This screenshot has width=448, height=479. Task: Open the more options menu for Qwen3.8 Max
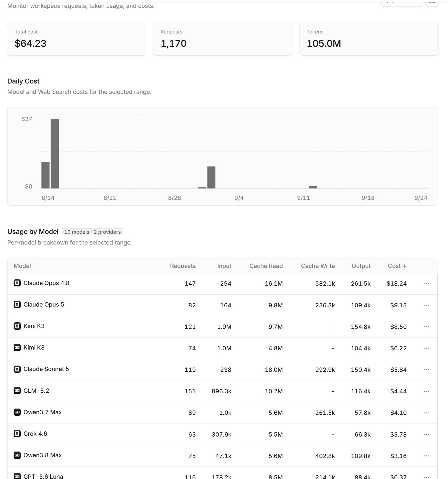click(426, 456)
